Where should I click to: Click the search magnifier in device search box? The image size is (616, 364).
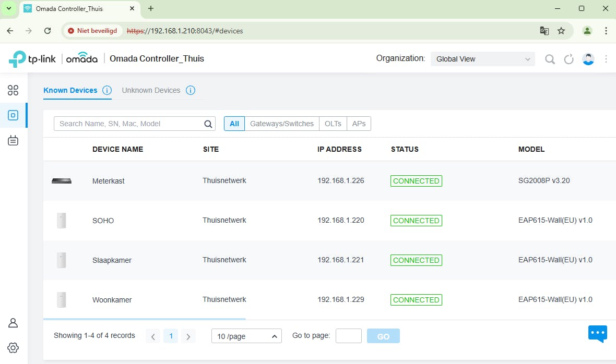pos(208,124)
